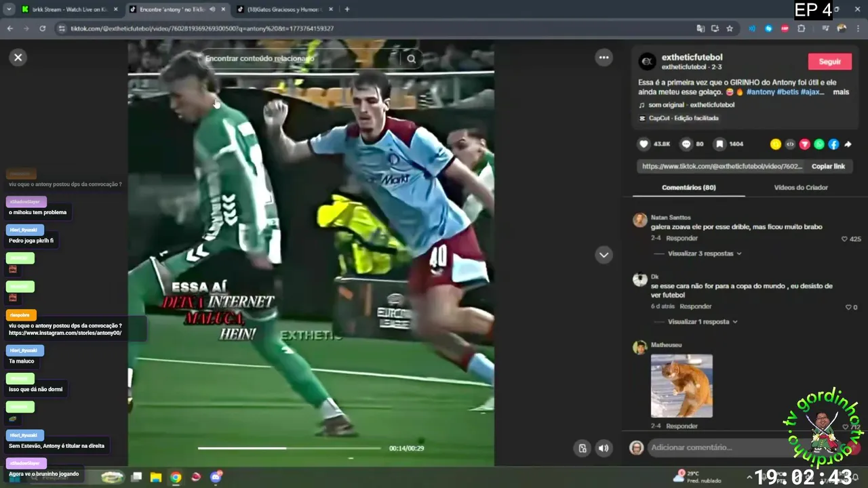Close the Kick stream browser tab

115,9
